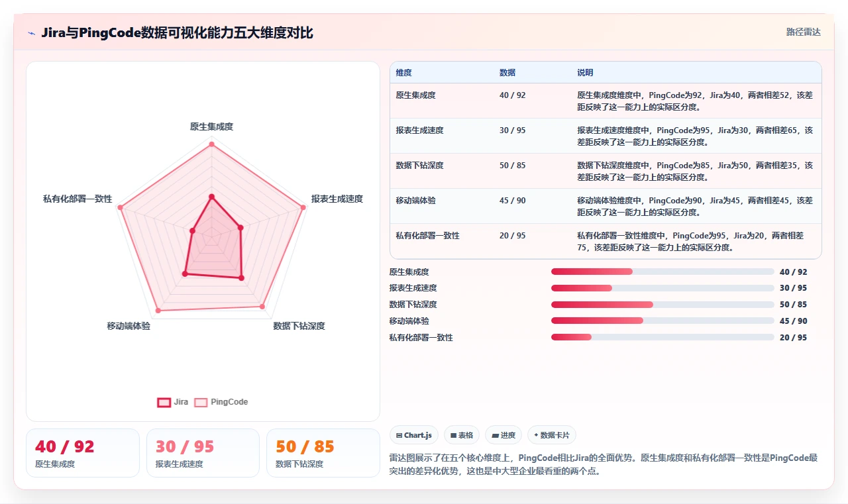This screenshot has height=504, width=848.
Task: Click the 原生集成度 progress bar
Action: click(x=662, y=272)
